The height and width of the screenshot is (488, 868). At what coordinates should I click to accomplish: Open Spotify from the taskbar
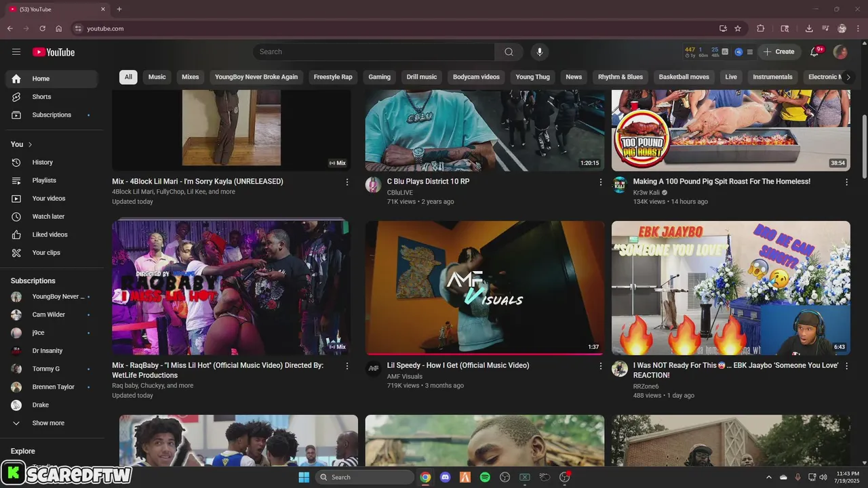coord(485,477)
